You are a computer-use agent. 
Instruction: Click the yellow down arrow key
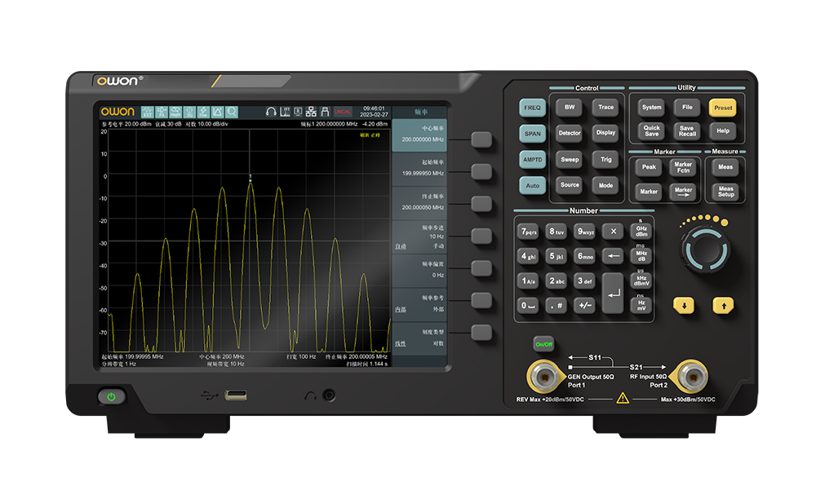pos(684,305)
